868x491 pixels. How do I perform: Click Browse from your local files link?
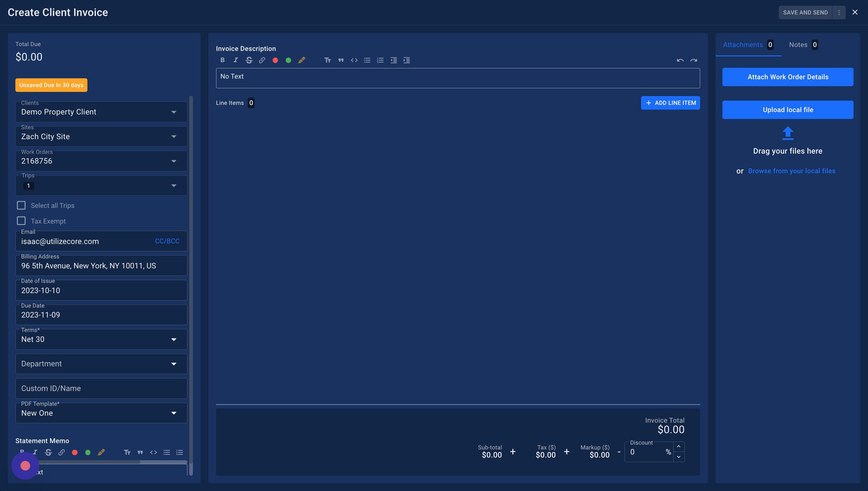point(791,171)
